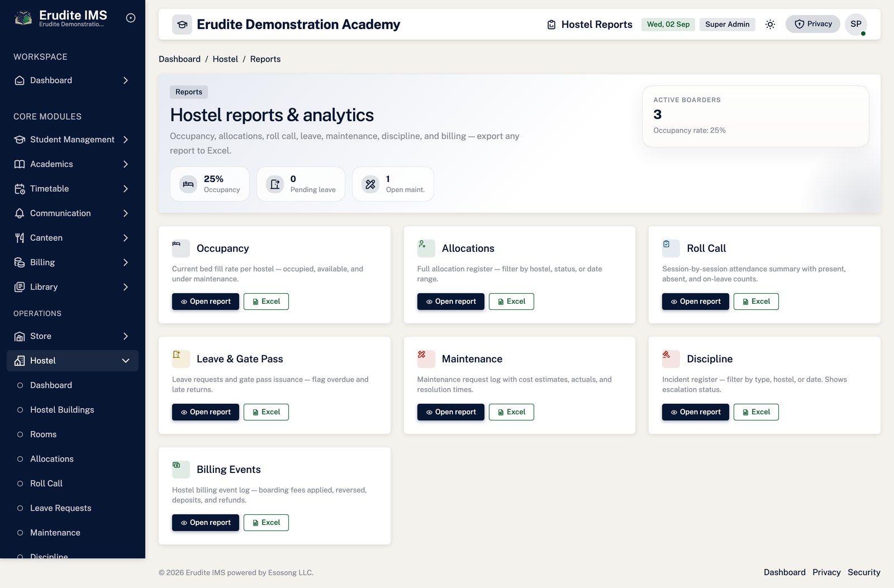Click the Privacy shield button
Viewport: 894px width, 588px height.
pyautogui.click(x=813, y=24)
